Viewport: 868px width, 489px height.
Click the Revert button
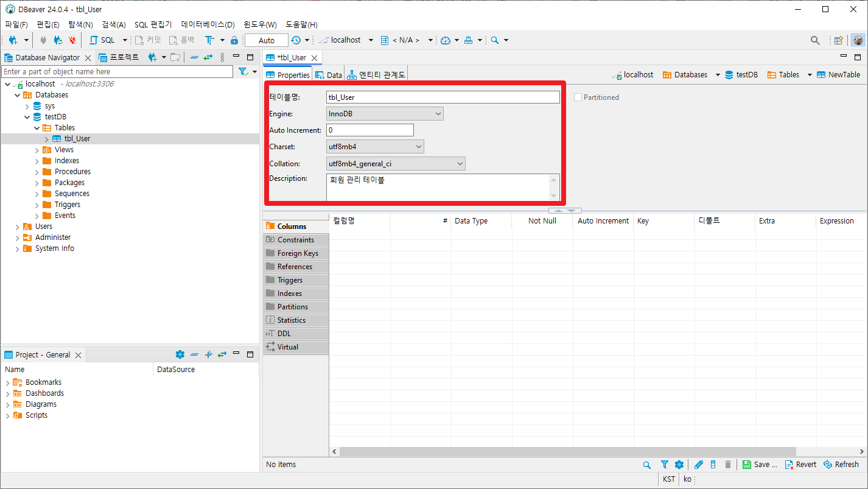click(x=800, y=465)
